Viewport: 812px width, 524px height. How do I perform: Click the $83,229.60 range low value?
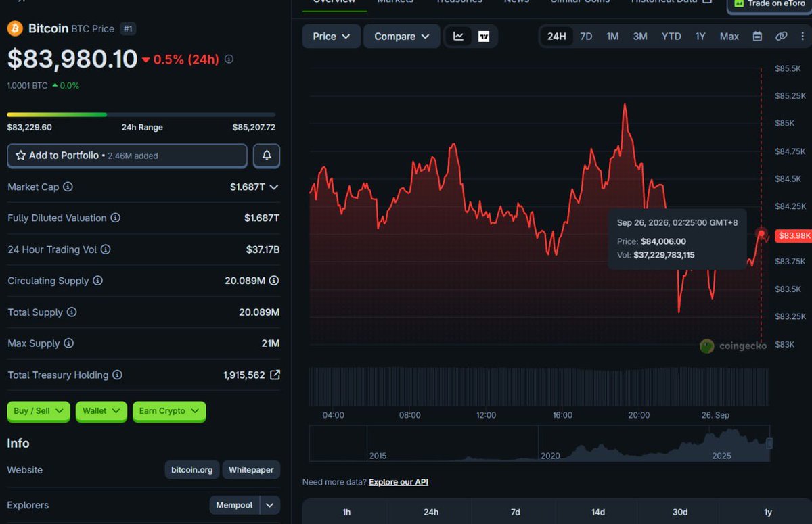click(30, 127)
